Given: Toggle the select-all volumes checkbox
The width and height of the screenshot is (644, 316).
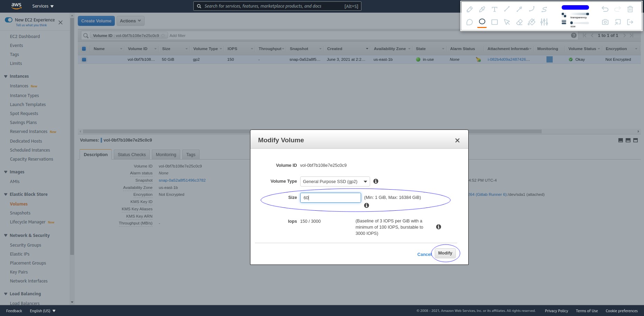Looking at the screenshot, I should 84,49.
